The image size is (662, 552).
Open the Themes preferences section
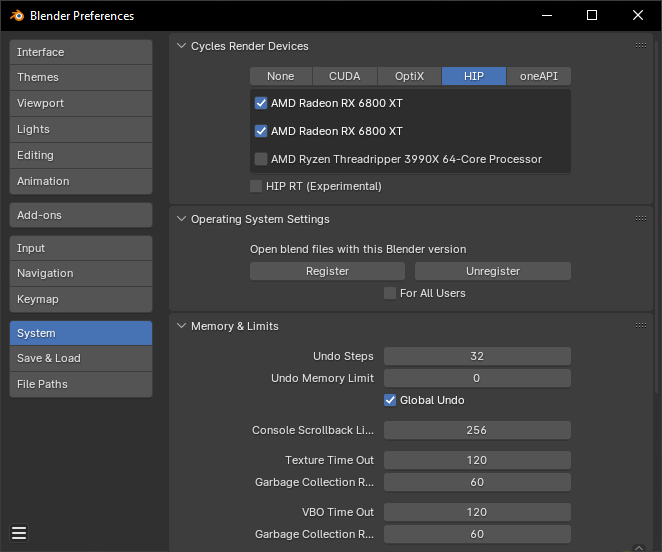pyautogui.click(x=81, y=77)
